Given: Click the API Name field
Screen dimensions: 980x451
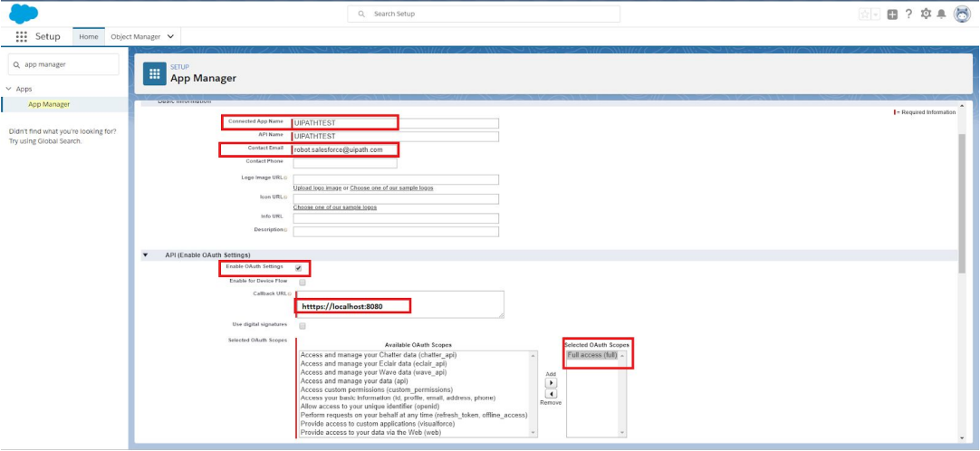Looking at the screenshot, I should click(396, 136).
